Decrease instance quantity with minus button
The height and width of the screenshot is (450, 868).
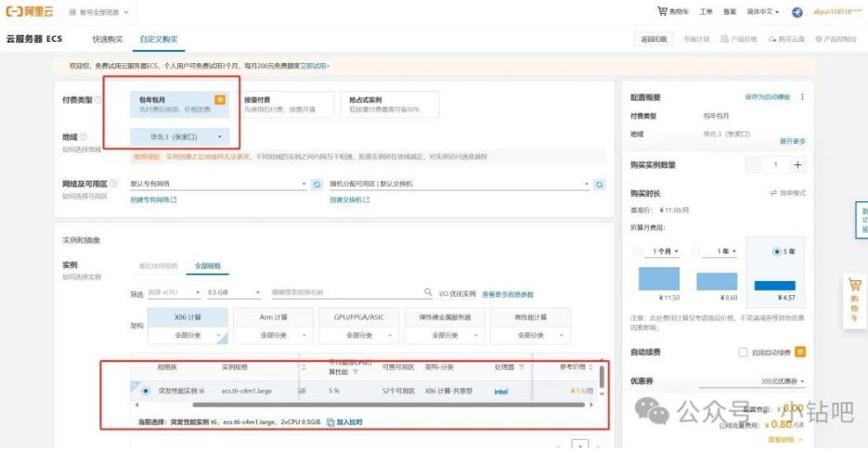tap(754, 165)
